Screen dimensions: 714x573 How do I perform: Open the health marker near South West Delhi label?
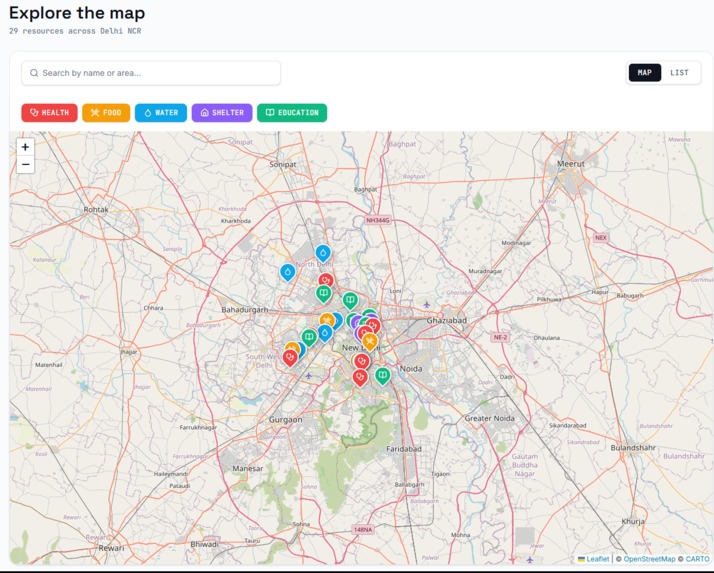click(290, 358)
